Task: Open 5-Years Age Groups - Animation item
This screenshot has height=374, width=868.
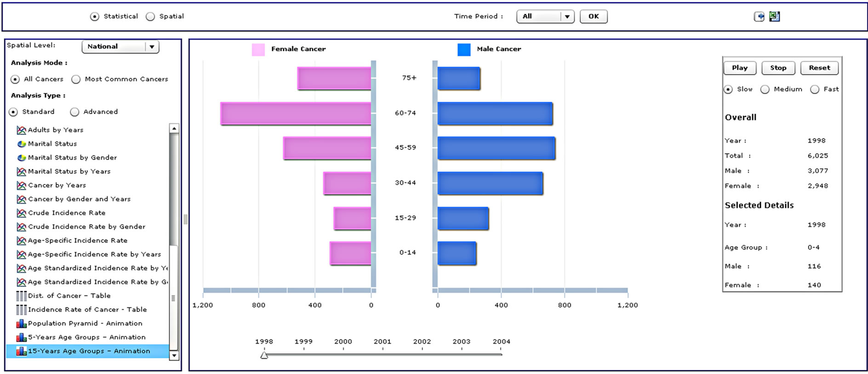Action: (x=87, y=337)
